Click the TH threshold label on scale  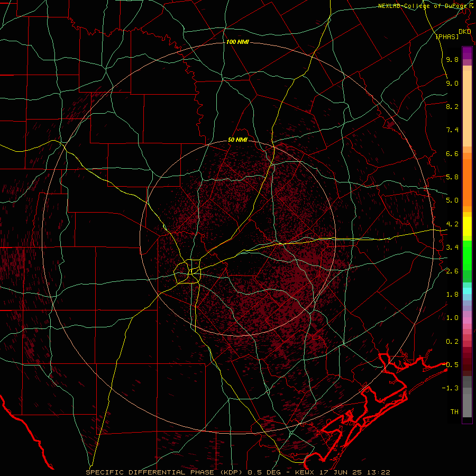pos(454,412)
